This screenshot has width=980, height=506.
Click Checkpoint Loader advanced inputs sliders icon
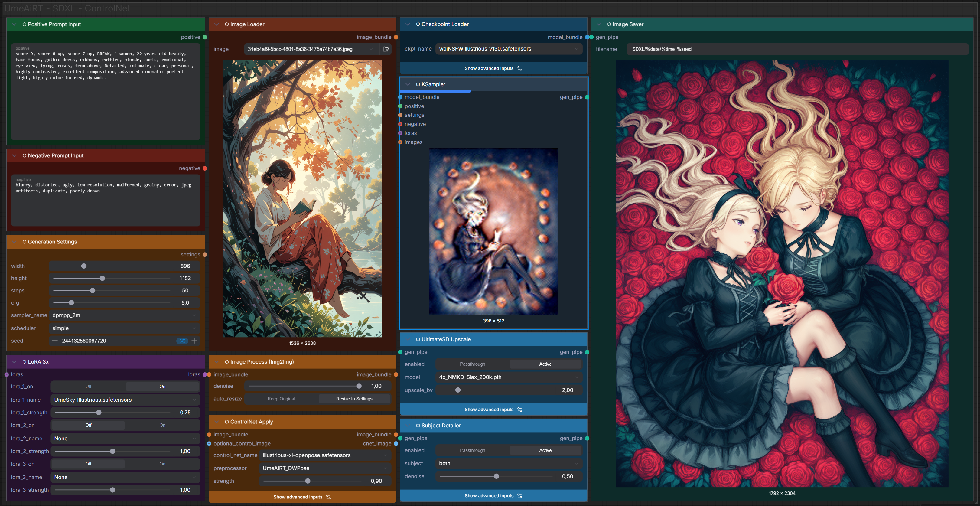tap(520, 68)
